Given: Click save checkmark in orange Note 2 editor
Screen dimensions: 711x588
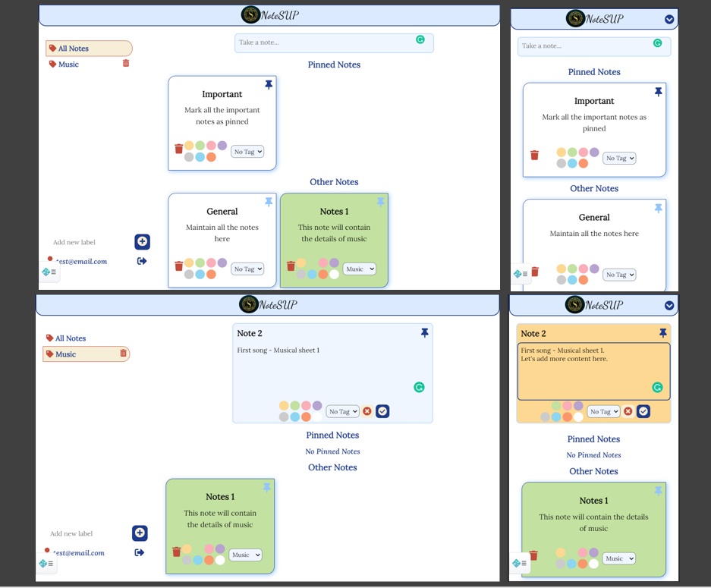Looking at the screenshot, I should tap(643, 411).
